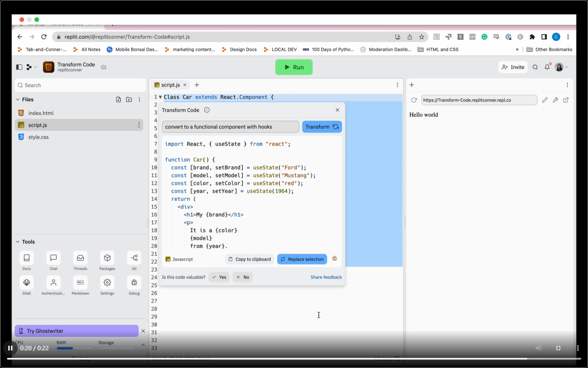
Task: Click the new file icon in Files
Action: (119, 100)
